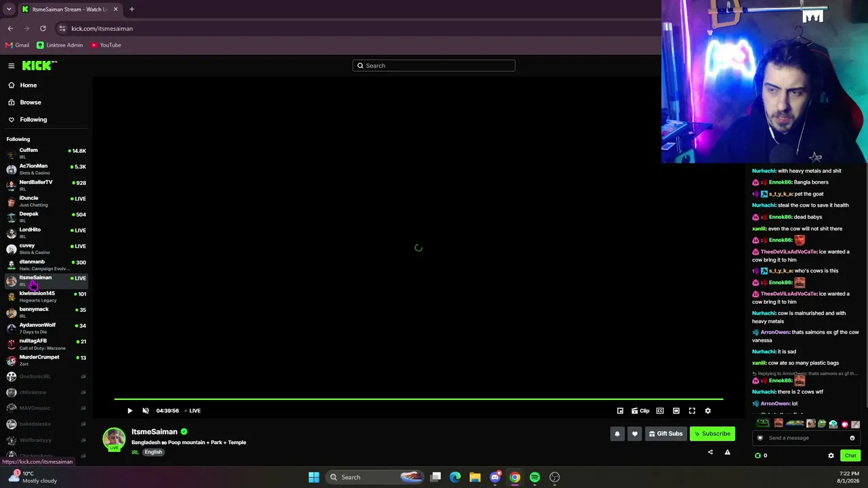
Task: Open Ac7ionMan channel in sidebar
Action: pos(46,169)
